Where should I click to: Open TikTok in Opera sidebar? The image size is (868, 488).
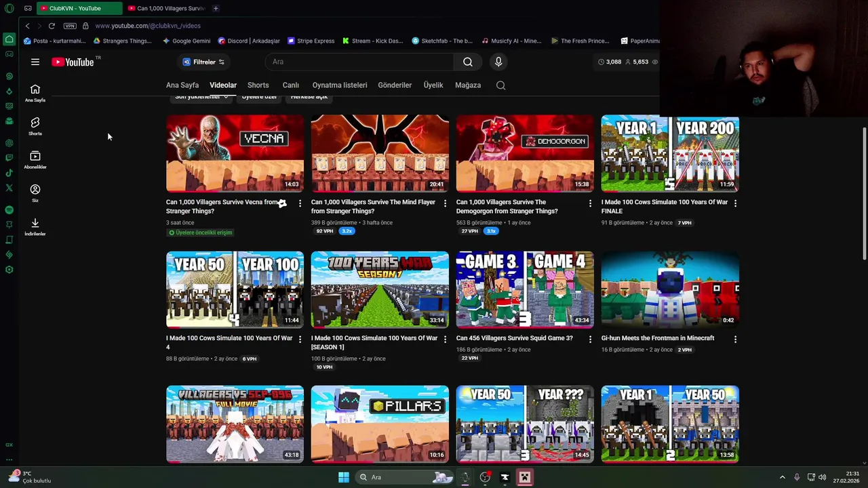(9, 173)
